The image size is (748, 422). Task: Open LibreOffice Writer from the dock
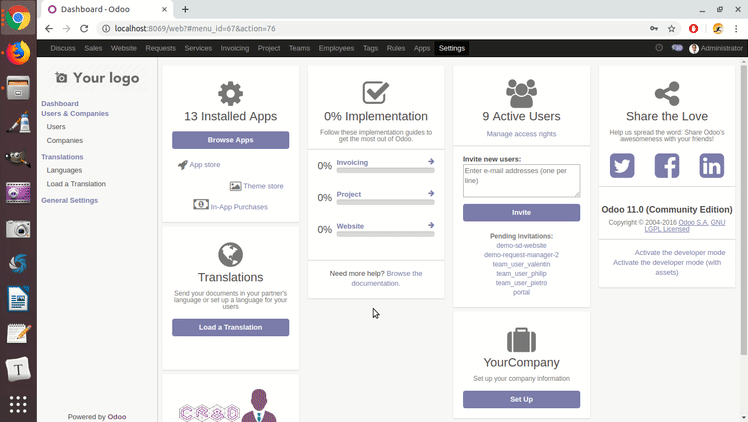pos(18,299)
